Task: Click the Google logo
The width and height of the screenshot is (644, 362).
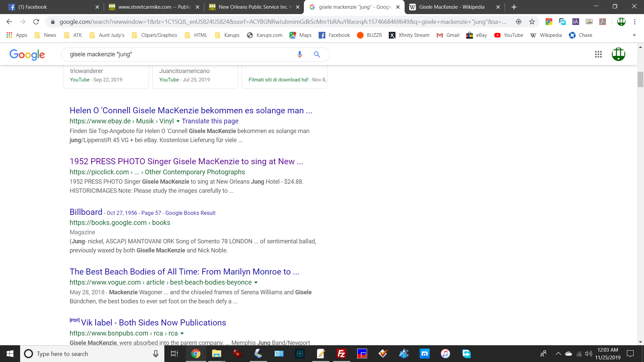Action: point(27,54)
